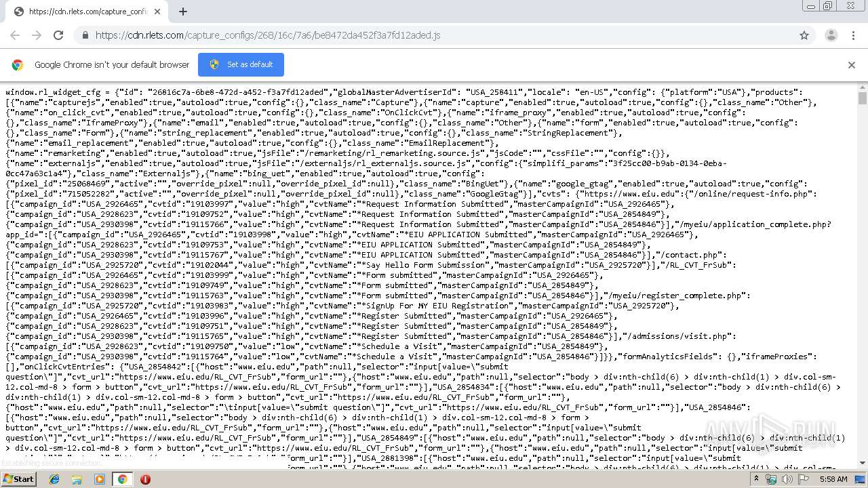The height and width of the screenshot is (488, 868).
Task: Open the volume speaker tray icon
Action: (787, 479)
